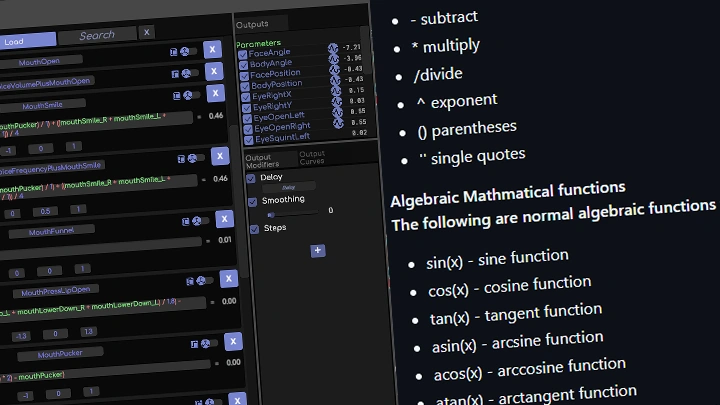Click the Delay value field

289,187
